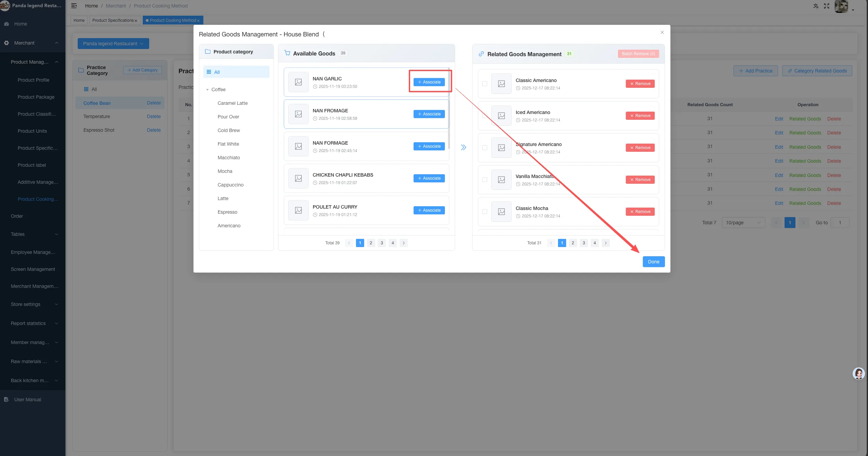Click the Home dashboard sidebar icon
Screen dimensions: 868x456
point(6,24)
